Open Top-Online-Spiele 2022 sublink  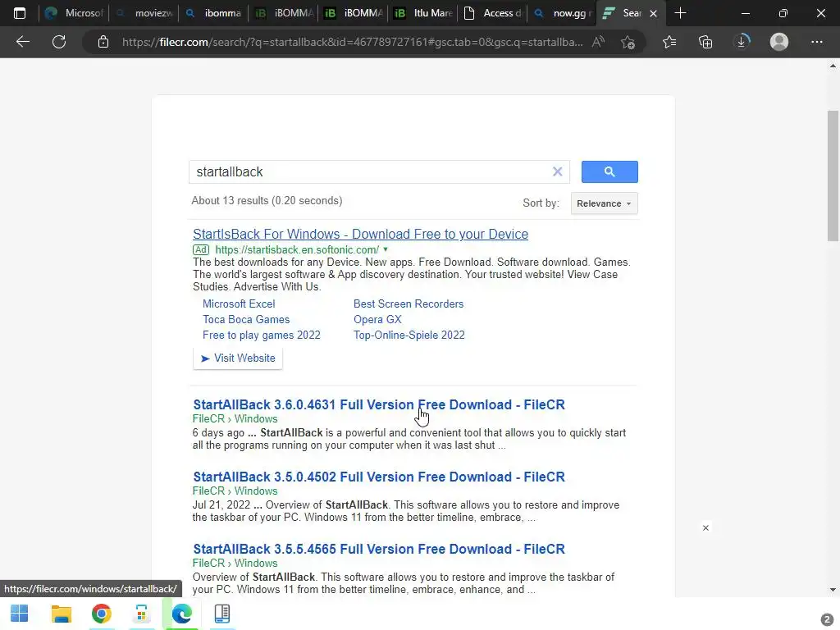point(409,335)
